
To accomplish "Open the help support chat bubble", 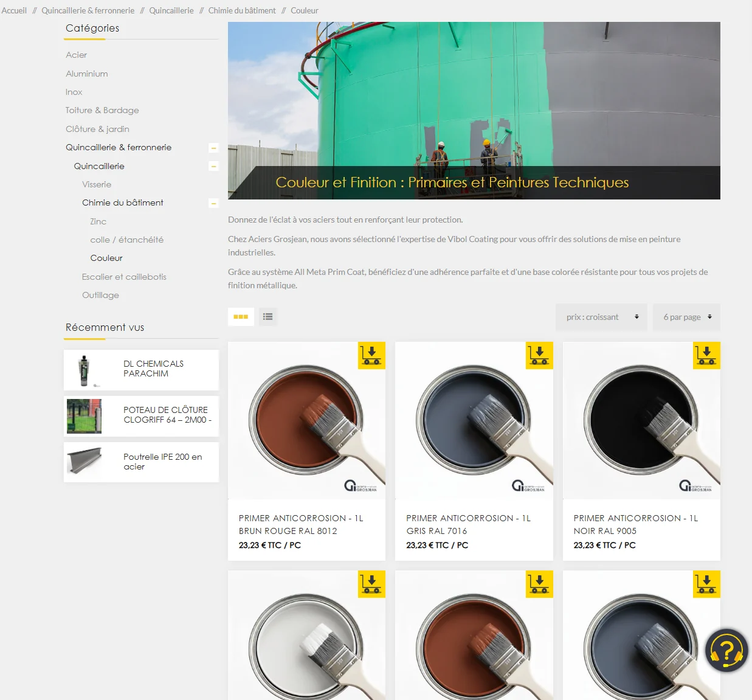I will (726, 650).
